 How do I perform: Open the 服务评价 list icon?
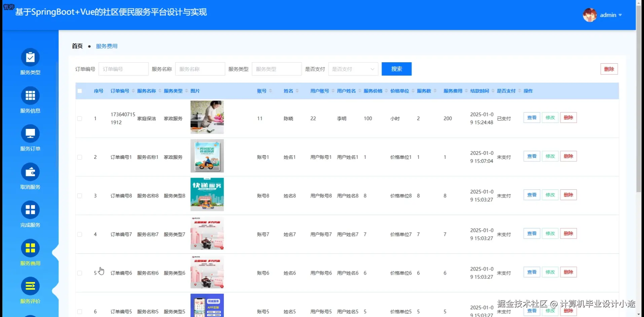coord(30,286)
